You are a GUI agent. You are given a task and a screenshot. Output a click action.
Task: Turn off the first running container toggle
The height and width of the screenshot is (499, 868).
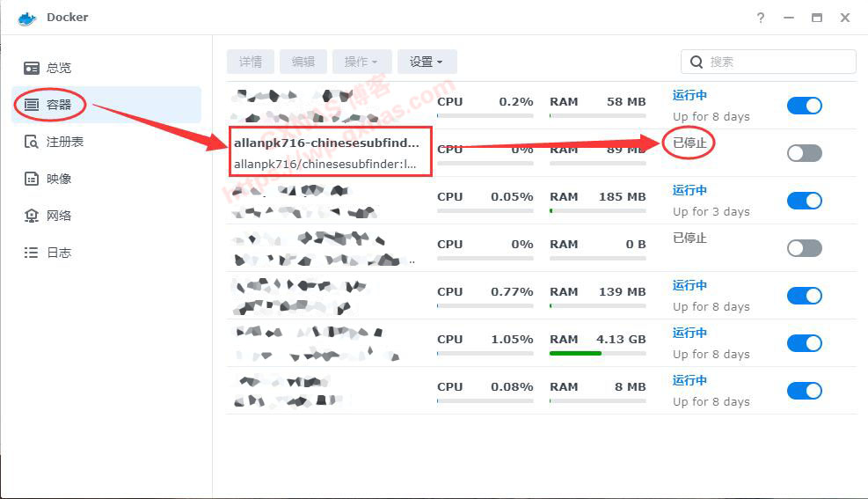point(804,106)
